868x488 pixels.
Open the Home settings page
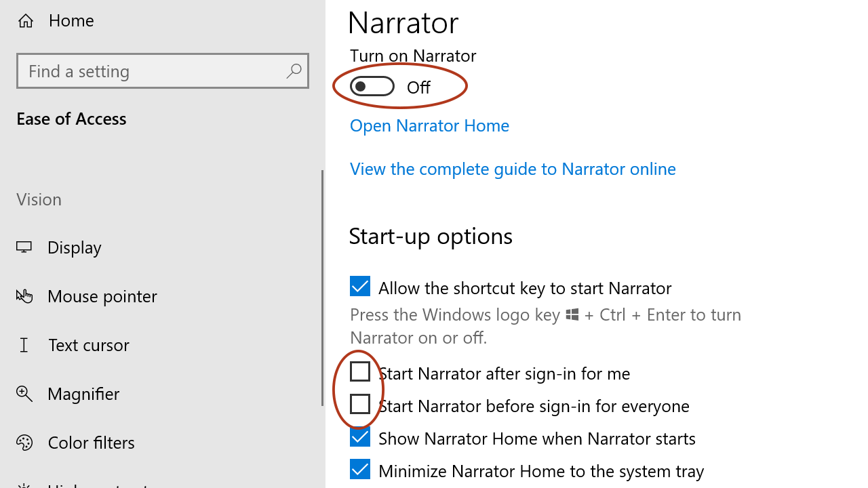click(x=71, y=20)
